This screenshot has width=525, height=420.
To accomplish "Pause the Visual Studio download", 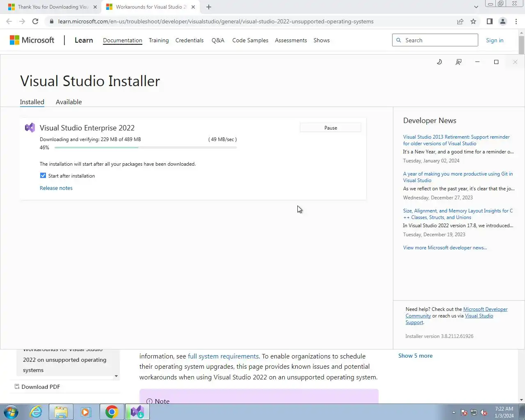I will pos(331,128).
